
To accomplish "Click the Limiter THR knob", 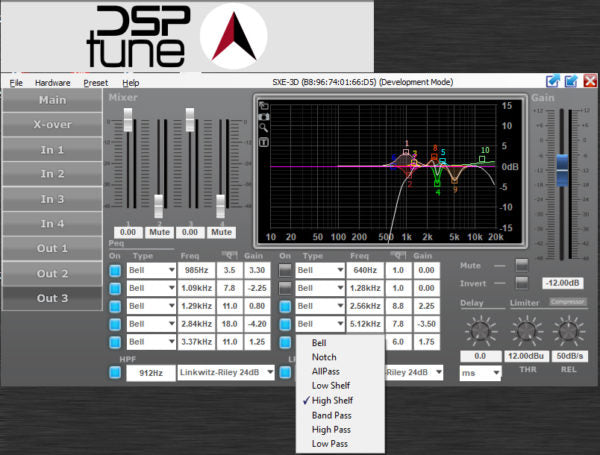I will [x=527, y=331].
